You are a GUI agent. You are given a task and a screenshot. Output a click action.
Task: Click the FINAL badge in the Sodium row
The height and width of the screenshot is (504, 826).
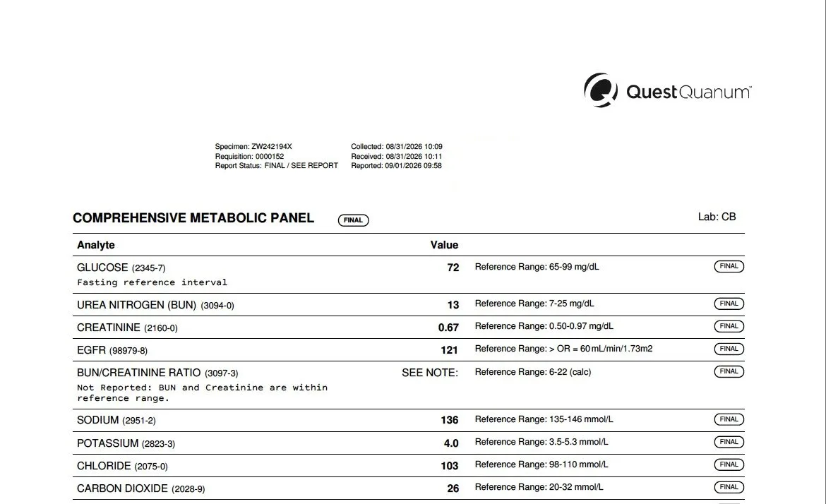tap(729, 420)
